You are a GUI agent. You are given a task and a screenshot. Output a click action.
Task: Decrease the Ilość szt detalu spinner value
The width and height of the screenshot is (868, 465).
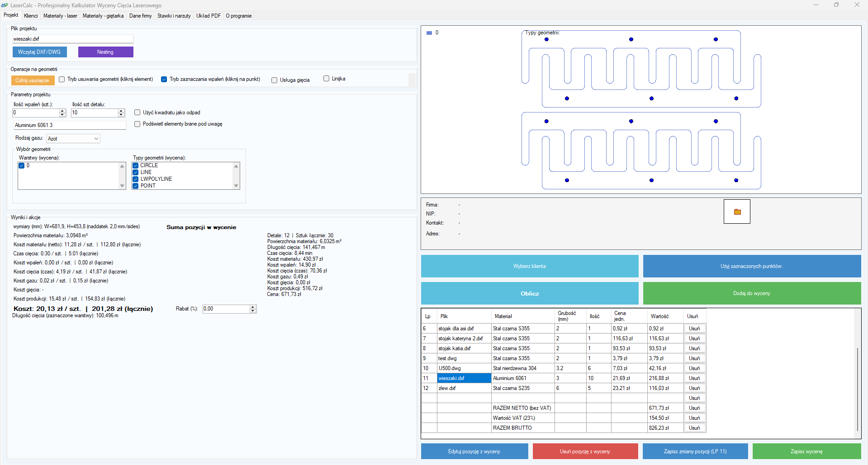pos(121,115)
